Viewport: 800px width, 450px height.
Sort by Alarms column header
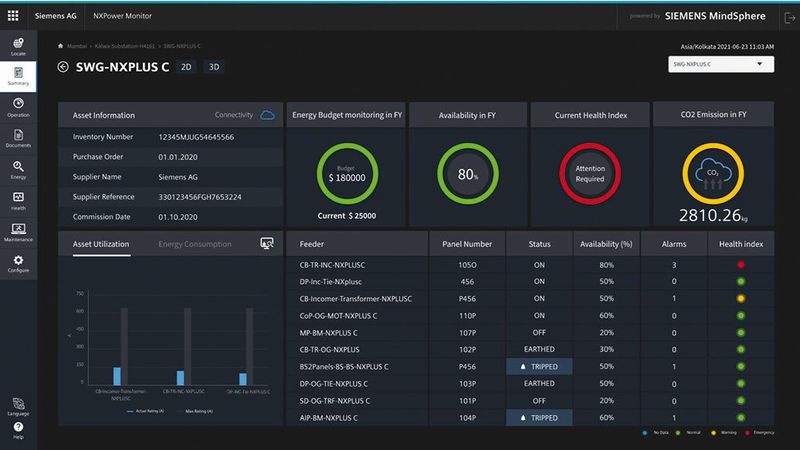pos(674,244)
